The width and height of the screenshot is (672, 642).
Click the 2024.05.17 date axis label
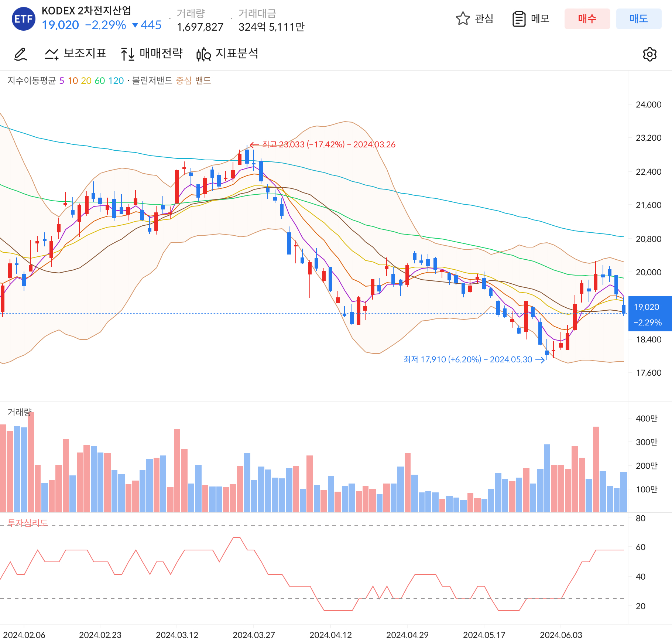(484, 635)
